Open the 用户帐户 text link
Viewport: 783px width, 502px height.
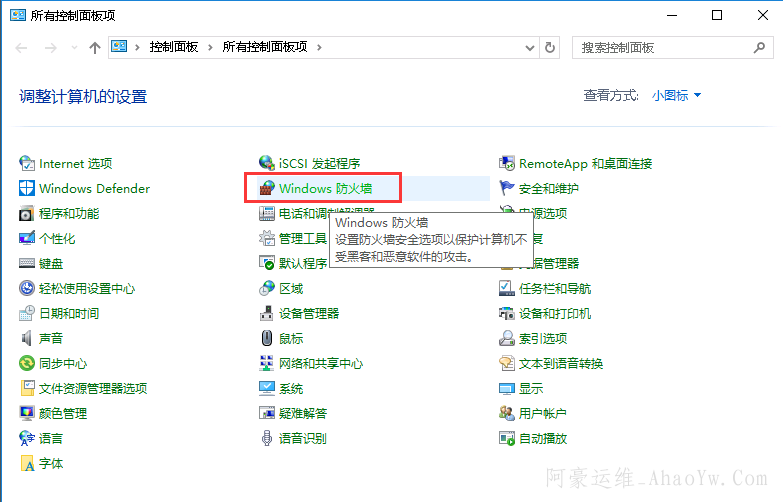(x=542, y=414)
